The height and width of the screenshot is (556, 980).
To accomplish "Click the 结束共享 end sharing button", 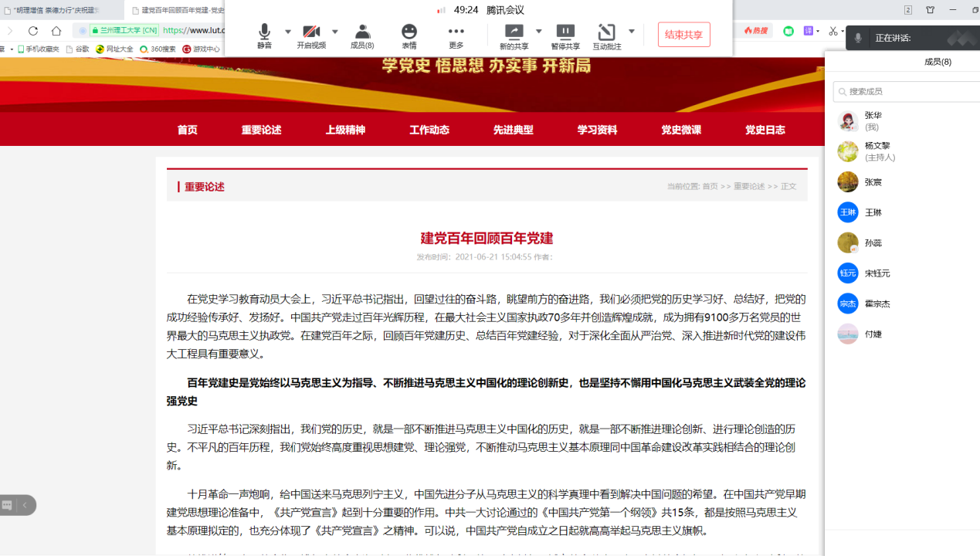I will 683,34.
